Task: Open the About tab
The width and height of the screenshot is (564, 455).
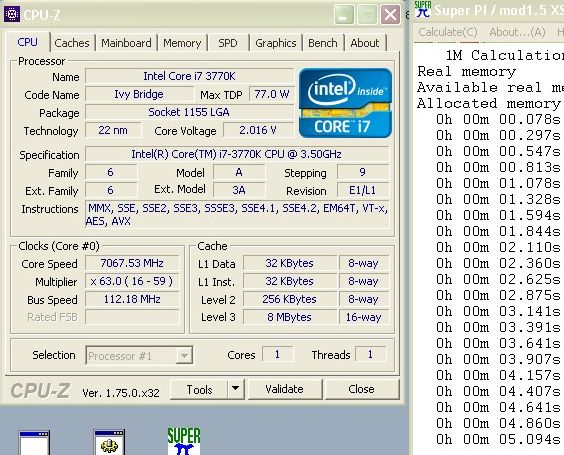Action: click(x=365, y=43)
